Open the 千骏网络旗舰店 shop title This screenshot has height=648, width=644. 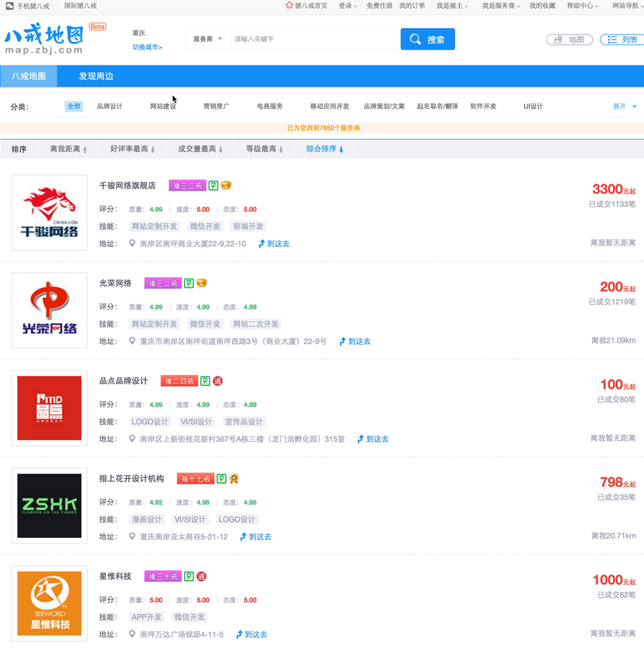[x=128, y=186]
